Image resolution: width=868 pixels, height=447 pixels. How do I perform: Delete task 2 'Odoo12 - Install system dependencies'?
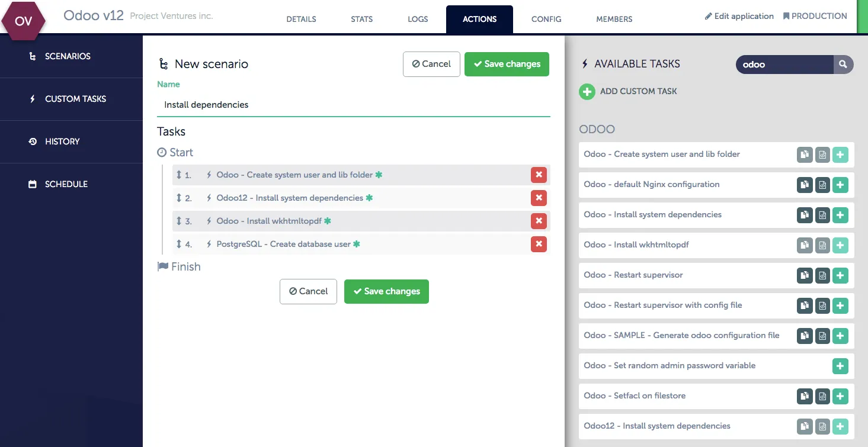[539, 198]
